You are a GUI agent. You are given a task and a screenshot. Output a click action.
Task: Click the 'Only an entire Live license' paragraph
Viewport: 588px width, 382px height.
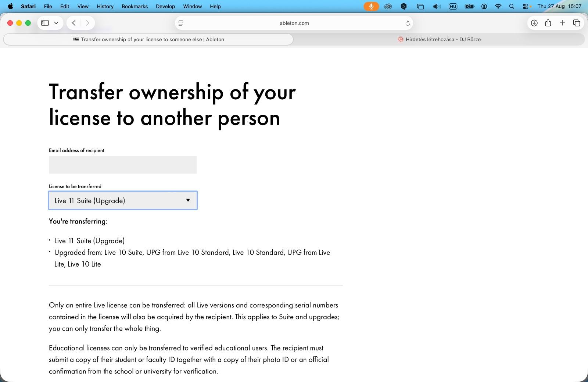(x=194, y=317)
